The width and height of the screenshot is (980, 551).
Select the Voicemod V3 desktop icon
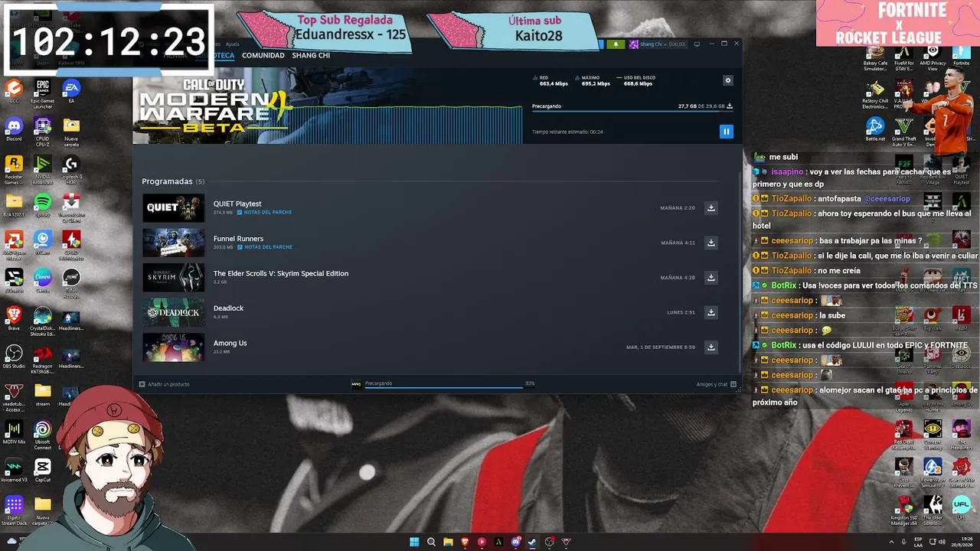[x=14, y=471]
